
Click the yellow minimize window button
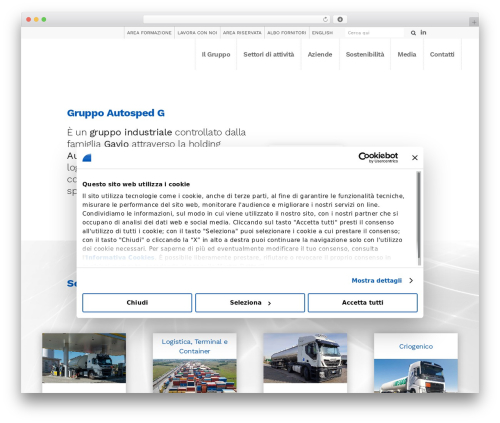click(36, 19)
